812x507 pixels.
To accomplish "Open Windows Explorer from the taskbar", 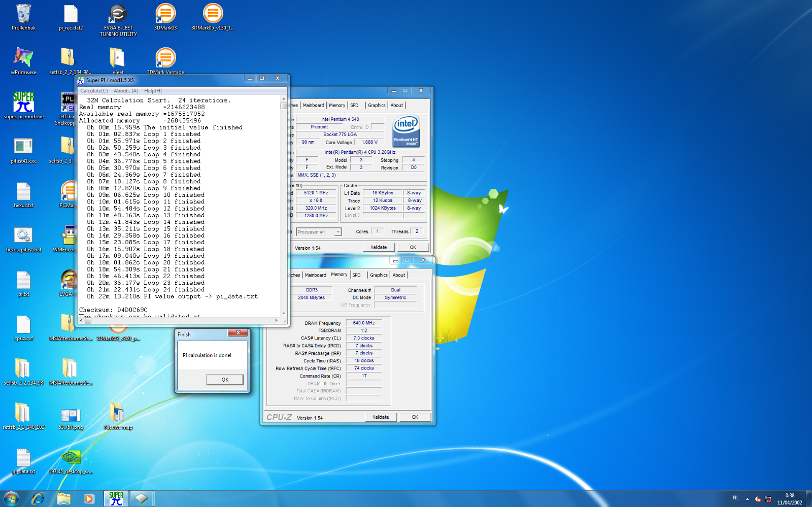I will [x=63, y=499].
